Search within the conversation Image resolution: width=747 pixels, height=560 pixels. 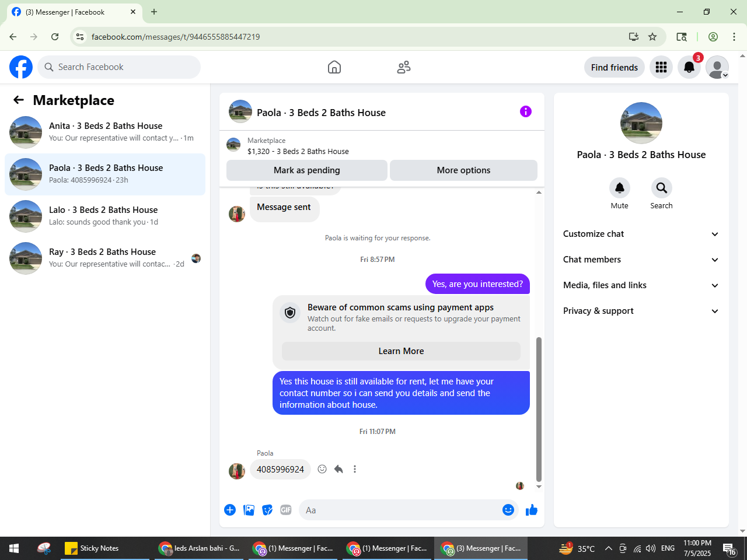tap(662, 188)
